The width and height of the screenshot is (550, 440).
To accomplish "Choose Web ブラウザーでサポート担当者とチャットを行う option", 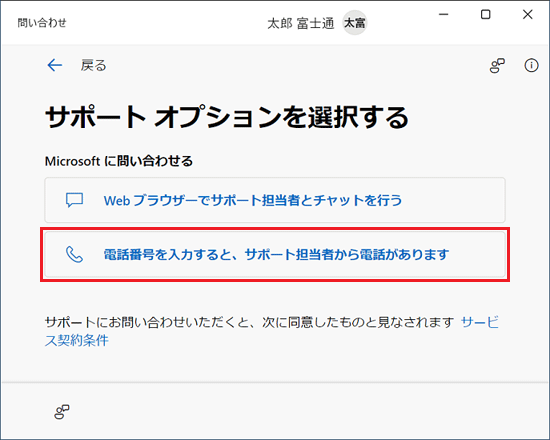I will 275,200.
